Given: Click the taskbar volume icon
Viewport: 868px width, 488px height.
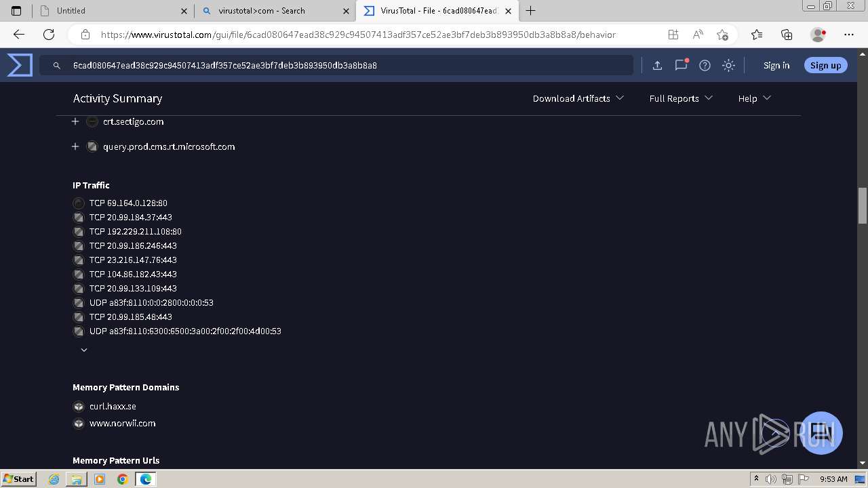Looking at the screenshot, I should 772,479.
